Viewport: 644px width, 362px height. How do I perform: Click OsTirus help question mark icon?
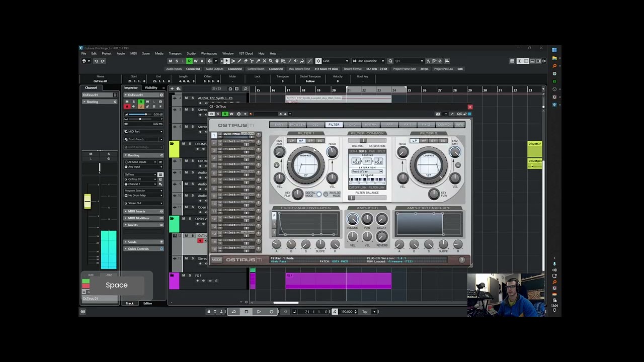tap(462, 260)
